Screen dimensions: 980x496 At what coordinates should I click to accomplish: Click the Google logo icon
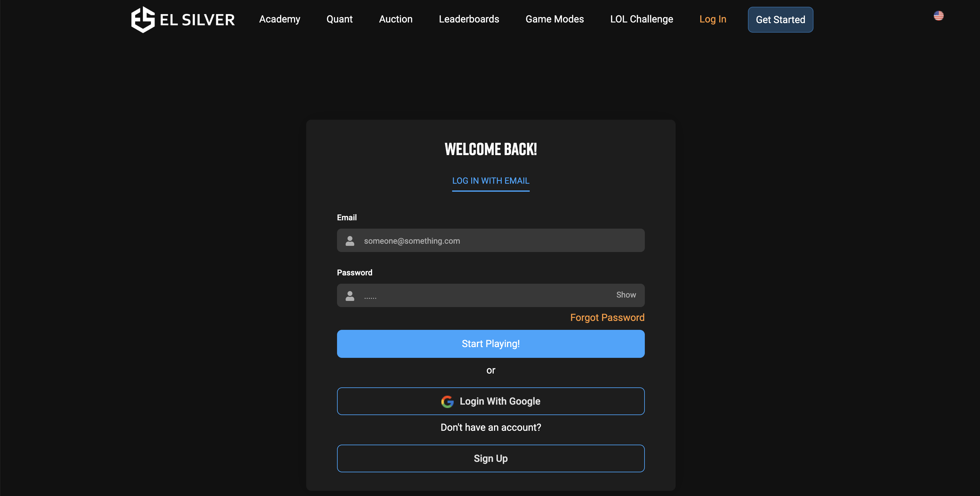click(x=447, y=401)
